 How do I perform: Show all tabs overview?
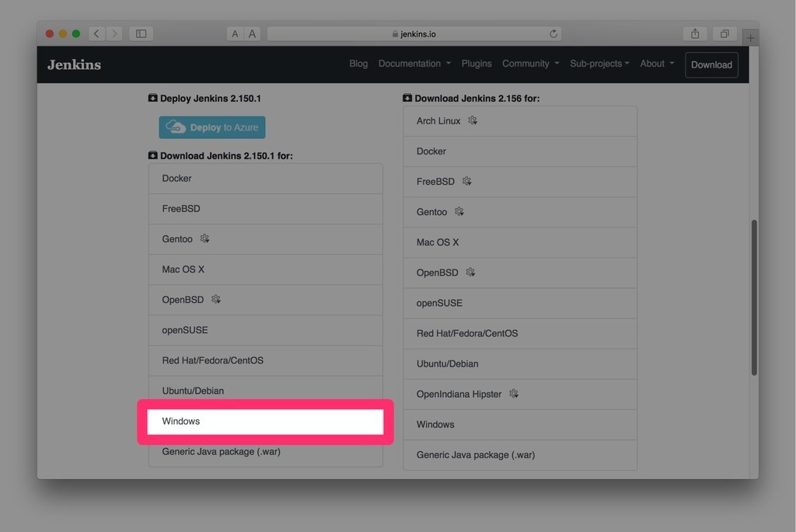click(x=724, y=34)
